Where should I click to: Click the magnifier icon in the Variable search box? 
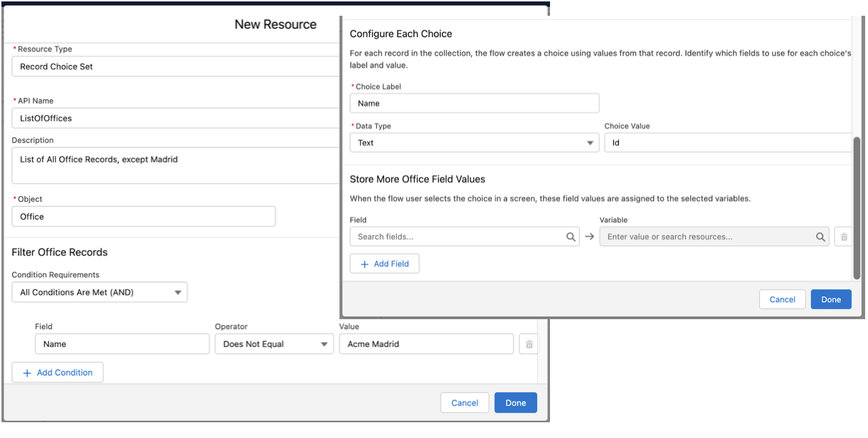tap(820, 236)
